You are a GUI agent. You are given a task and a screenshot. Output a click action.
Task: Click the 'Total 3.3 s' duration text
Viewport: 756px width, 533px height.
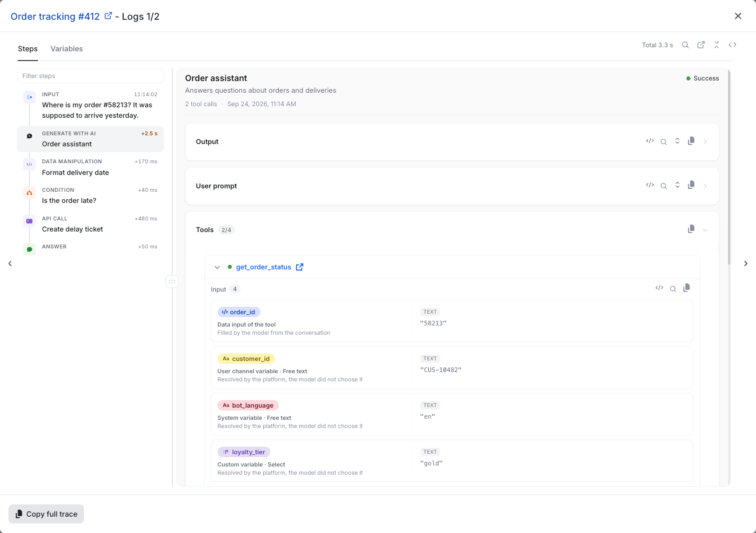coord(657,45)
